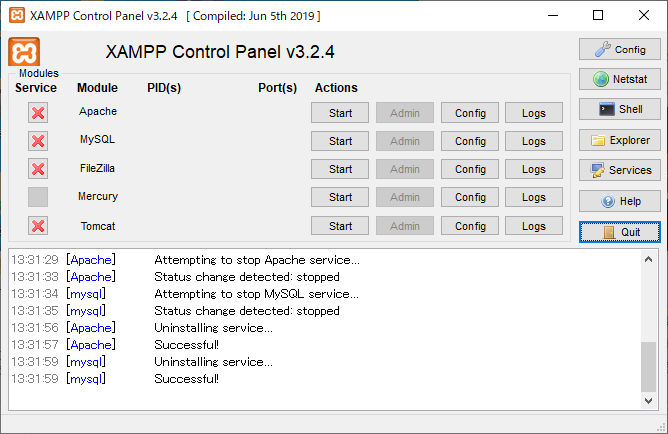
Task: Open Netstat from the side panel
Action: click(619, 79)
